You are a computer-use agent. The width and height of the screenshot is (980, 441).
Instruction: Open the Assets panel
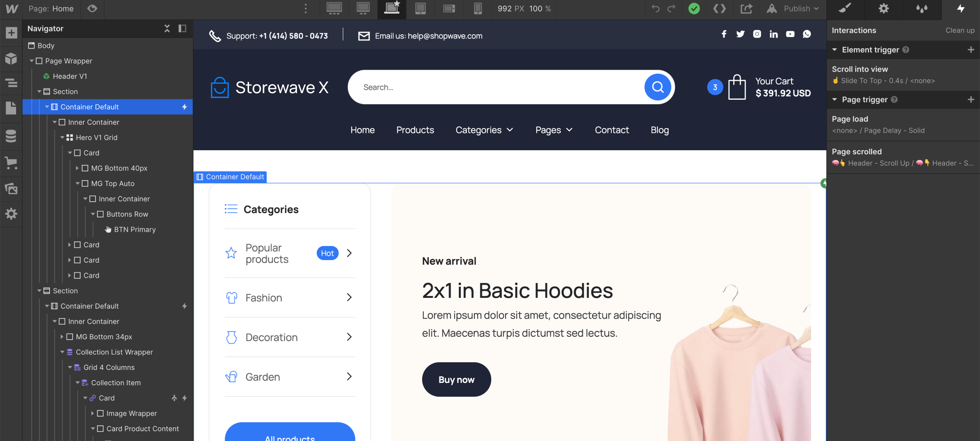click(x=11, y=188)
